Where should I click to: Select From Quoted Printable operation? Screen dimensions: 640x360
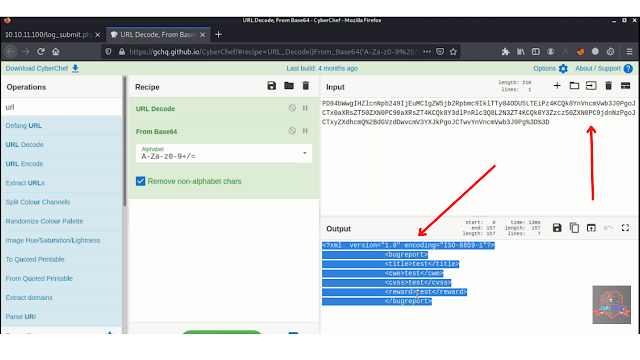tap(62, 278)
